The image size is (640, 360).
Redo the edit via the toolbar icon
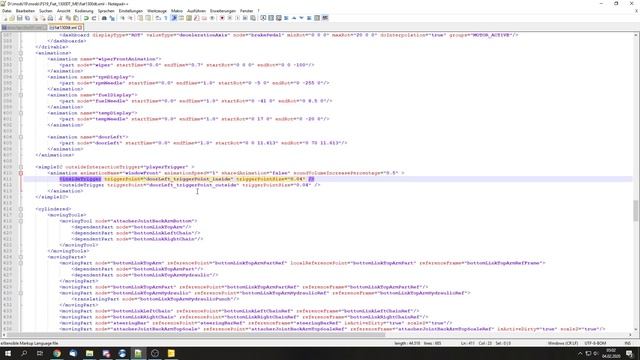[x=94, y=18]
